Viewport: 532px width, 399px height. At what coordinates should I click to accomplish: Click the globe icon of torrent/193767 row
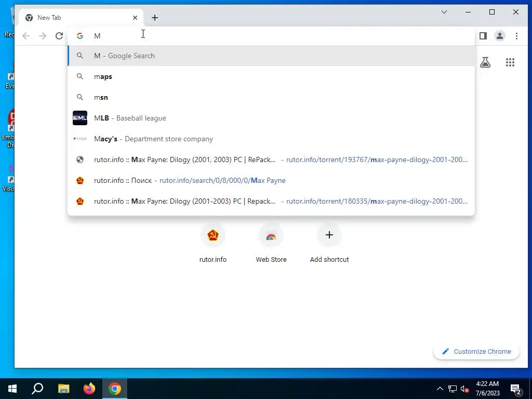80,160
